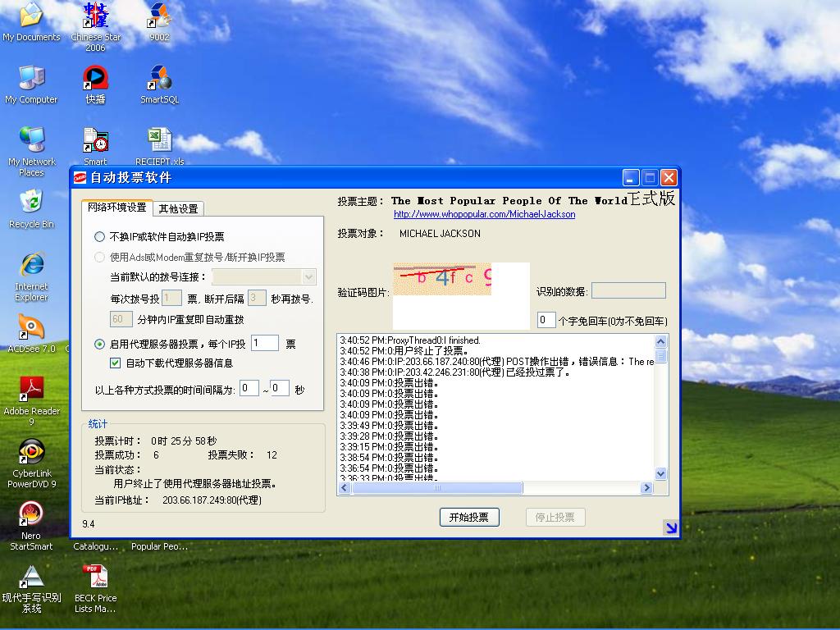
Task: Switch to the 网络环境设置 tab
Action: point(116,208)
